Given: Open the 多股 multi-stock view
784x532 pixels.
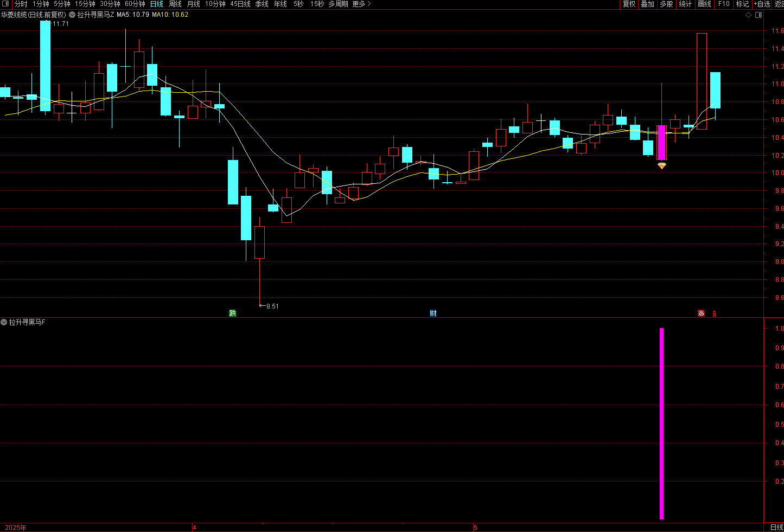Looking at the screenshot, I should (666, 4).
